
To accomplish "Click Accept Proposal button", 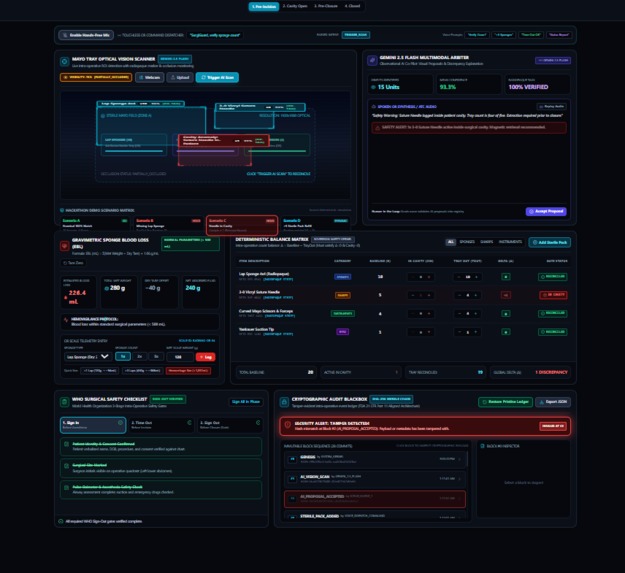I will 546,211.
